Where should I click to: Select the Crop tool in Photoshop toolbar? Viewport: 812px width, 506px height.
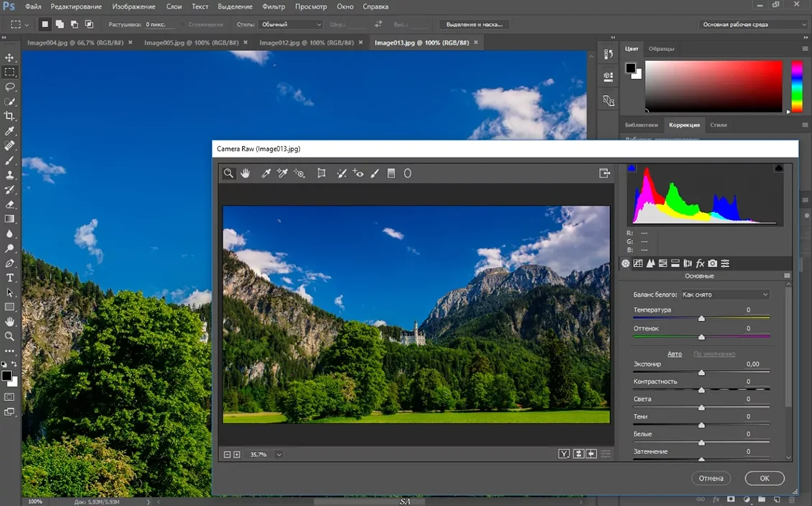[x=9, y=116]
